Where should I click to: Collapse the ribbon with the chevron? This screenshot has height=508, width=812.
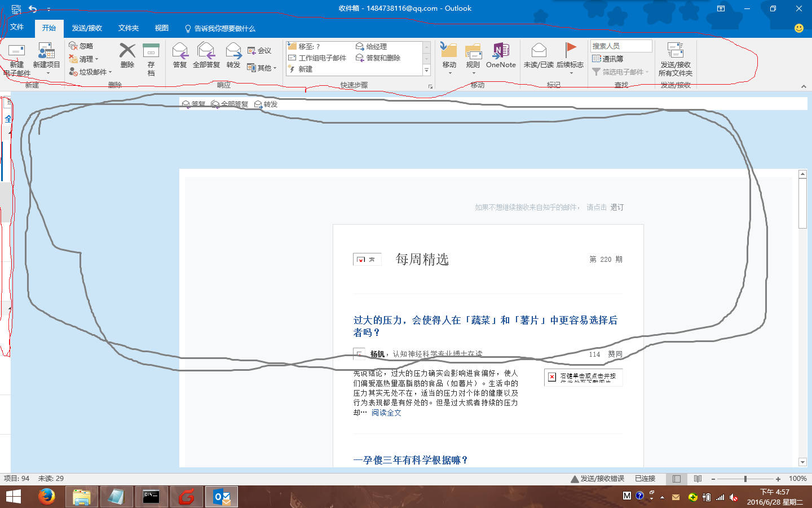pos(803,86)
